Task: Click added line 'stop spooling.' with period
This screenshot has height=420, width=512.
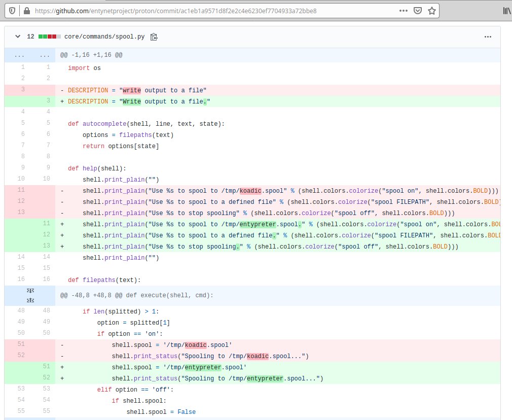Action: pyautogui.click(x=252, y=247)
